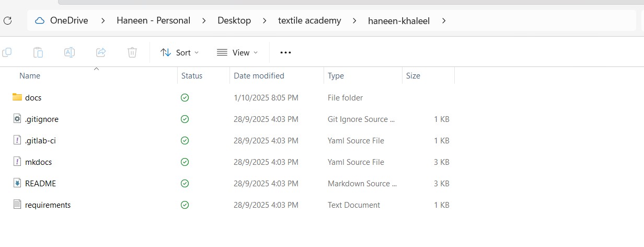Sort by Date modified column header
This screenshot has height=247, width=644.
click(259, 76)
